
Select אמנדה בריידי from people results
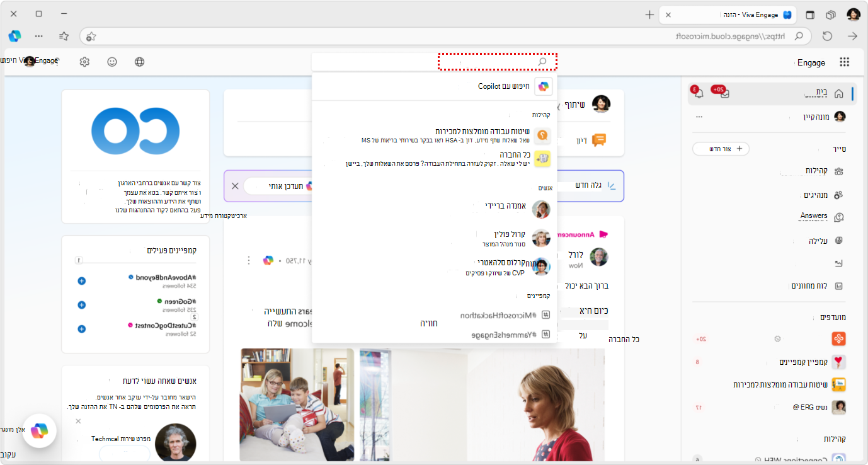coord(434,209)
